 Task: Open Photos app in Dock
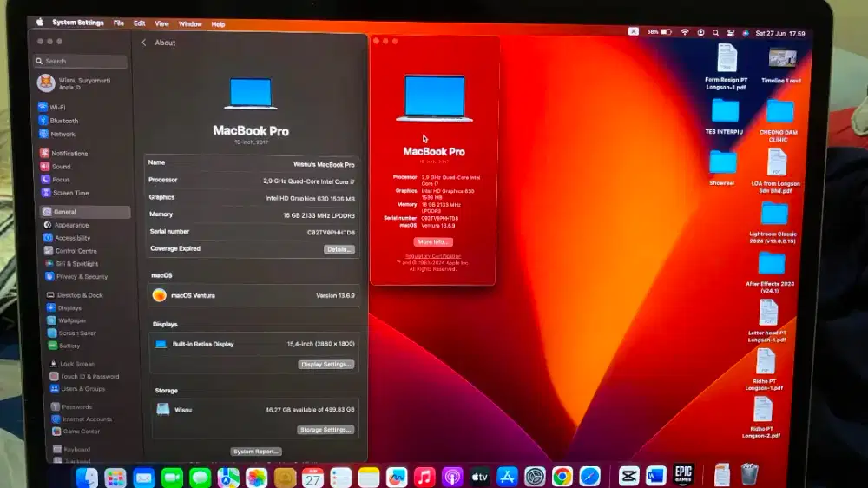(256, 478)
